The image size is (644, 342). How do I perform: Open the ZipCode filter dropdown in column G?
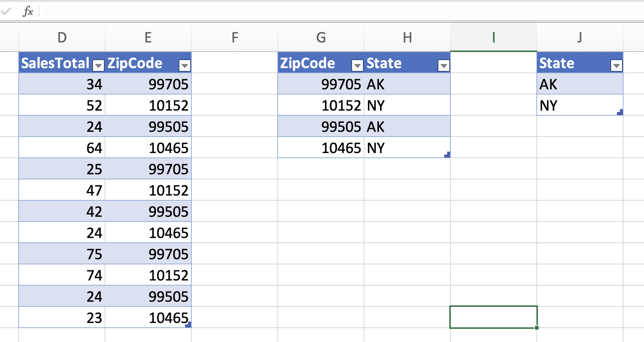coord(357,65)
